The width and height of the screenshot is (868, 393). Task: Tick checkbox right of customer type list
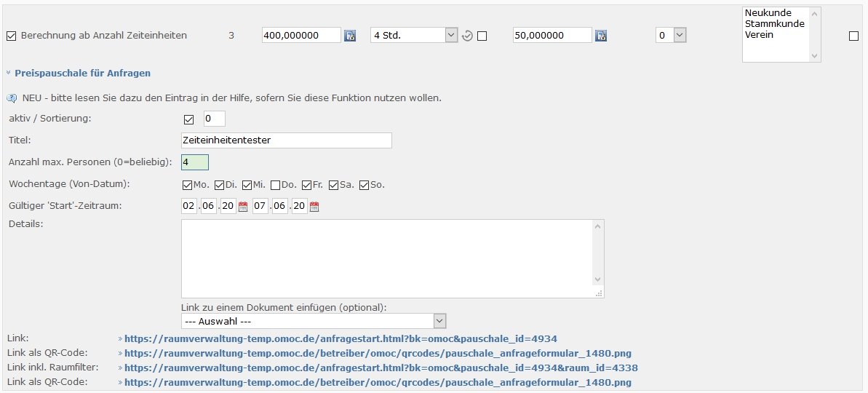point(853,36)
